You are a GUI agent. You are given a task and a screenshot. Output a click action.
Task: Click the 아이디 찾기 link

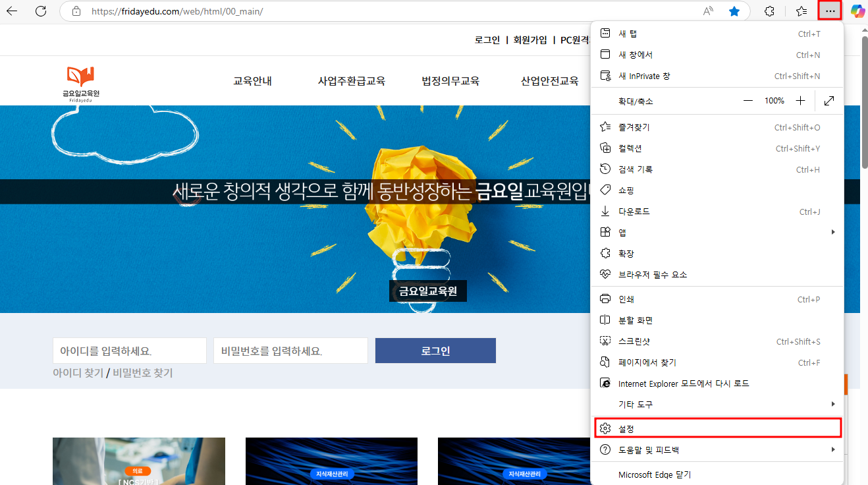78,373
